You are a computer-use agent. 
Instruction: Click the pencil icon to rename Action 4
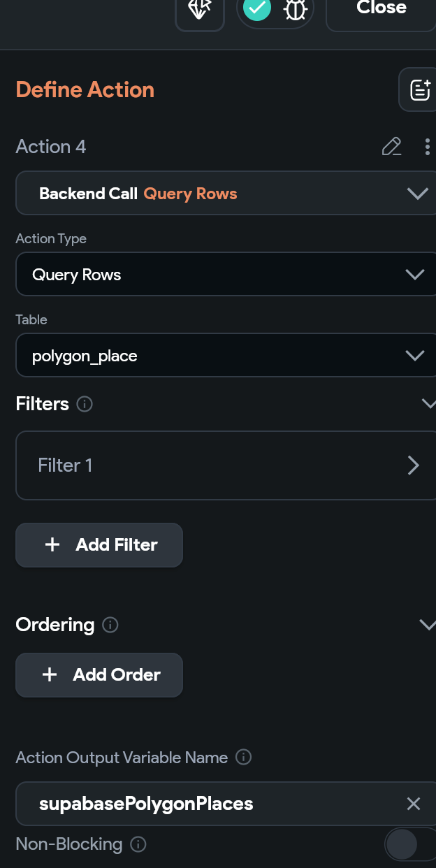coord(391,147)
